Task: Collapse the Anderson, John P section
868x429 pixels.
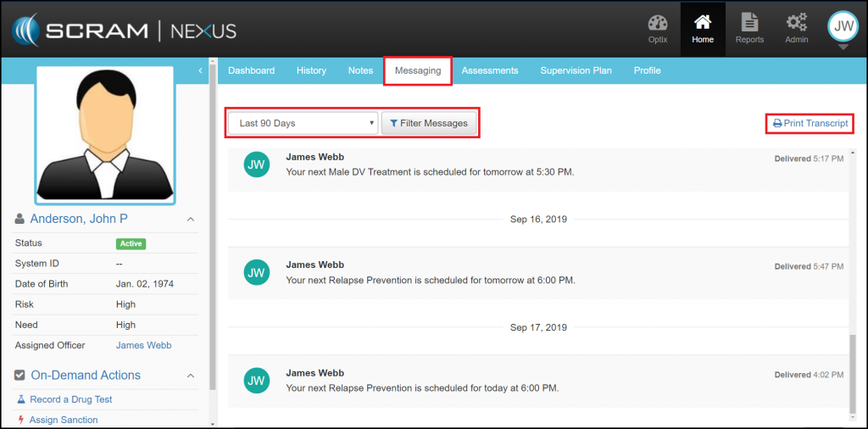Action: click(190, 220)
